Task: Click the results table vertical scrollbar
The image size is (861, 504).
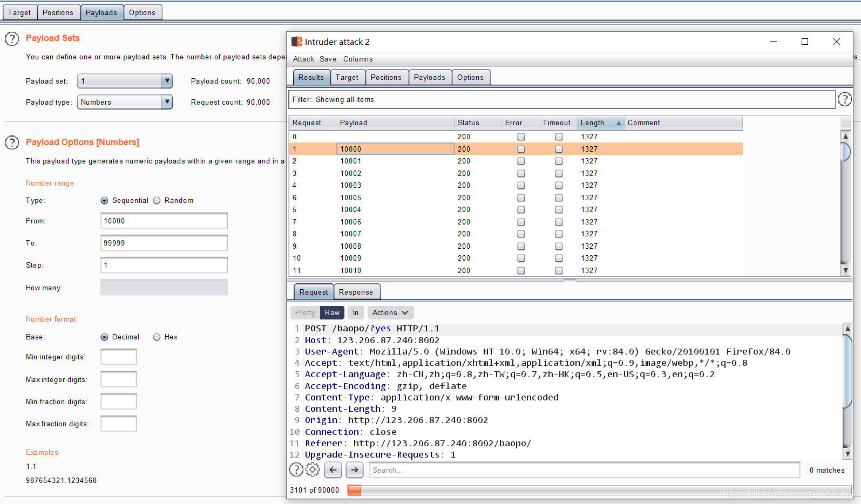Action: point(846,203)
